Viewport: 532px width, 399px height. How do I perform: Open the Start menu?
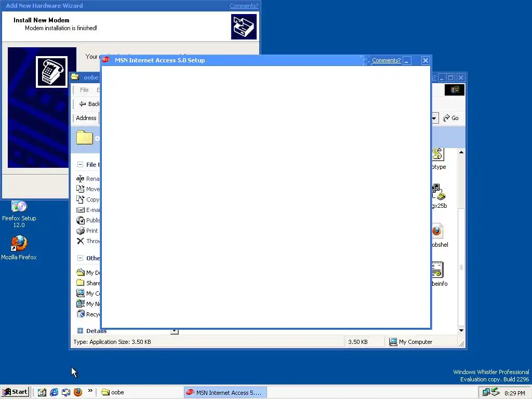click(15, 392)
